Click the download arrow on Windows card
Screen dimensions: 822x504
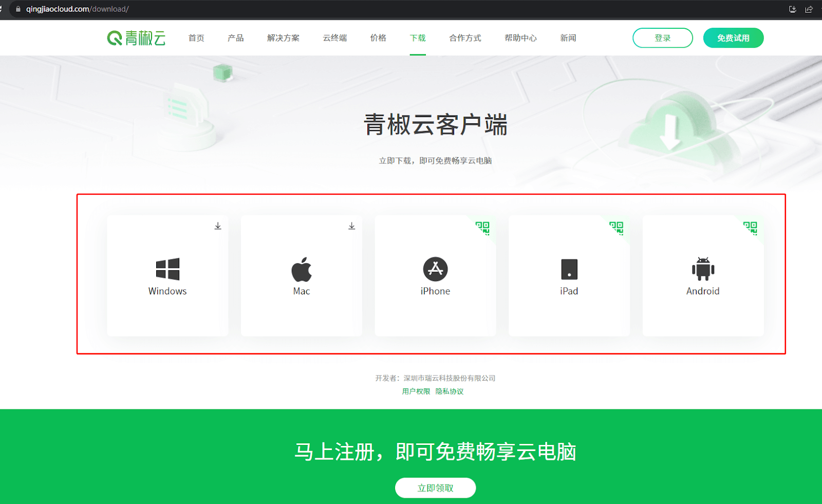point(218,226)
